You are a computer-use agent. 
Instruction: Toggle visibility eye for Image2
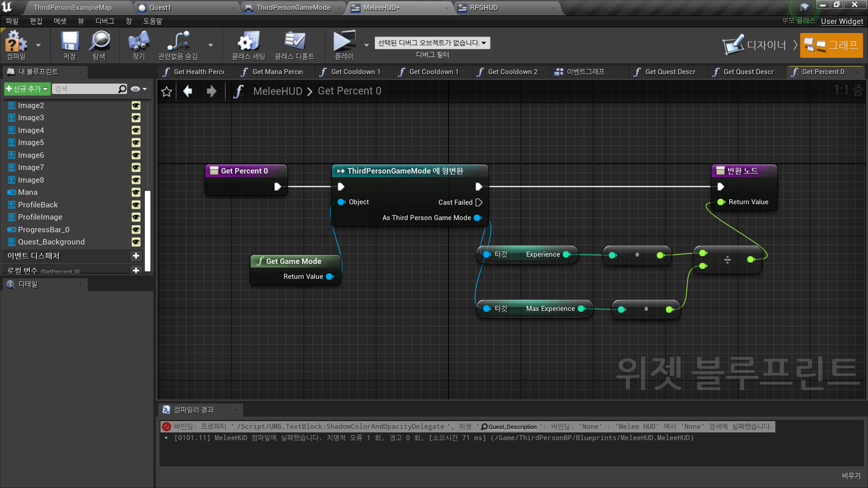136,105
